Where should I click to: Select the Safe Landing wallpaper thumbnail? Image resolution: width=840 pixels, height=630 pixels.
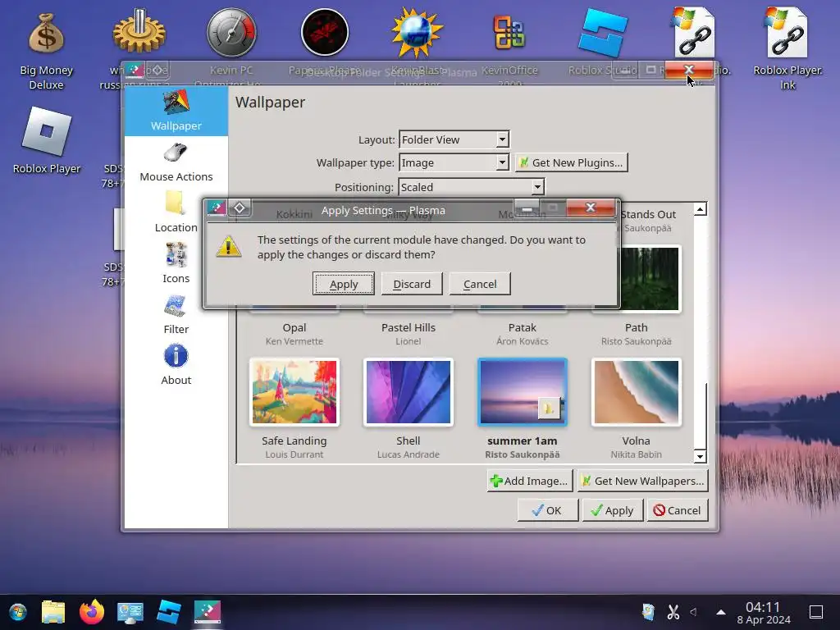tap(294, 392)
